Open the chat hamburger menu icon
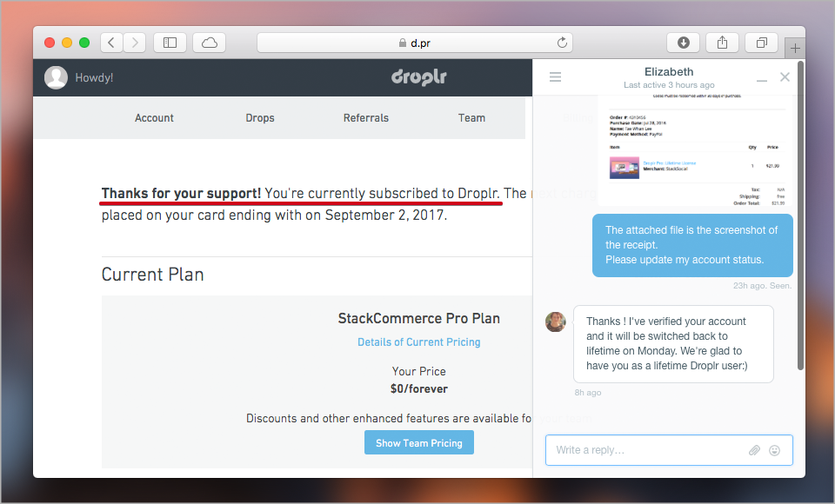The image size is (835, 504). [556, 77]
